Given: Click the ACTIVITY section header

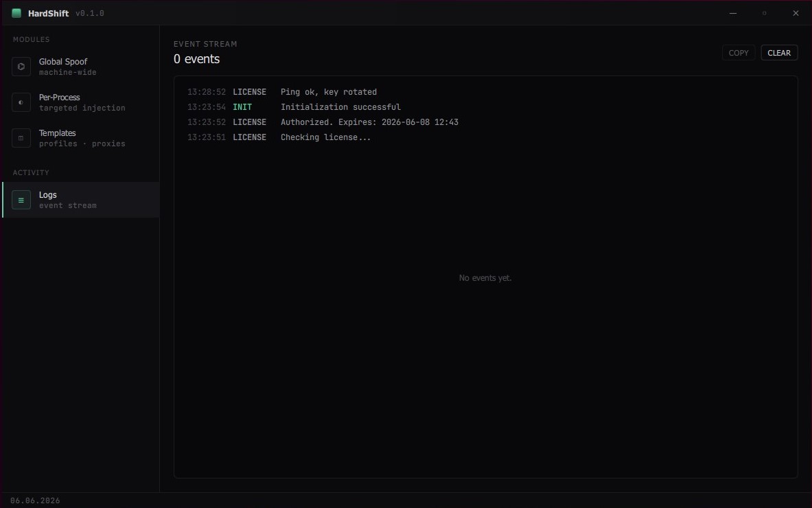Looking at the screenshot, I should 31,172.
